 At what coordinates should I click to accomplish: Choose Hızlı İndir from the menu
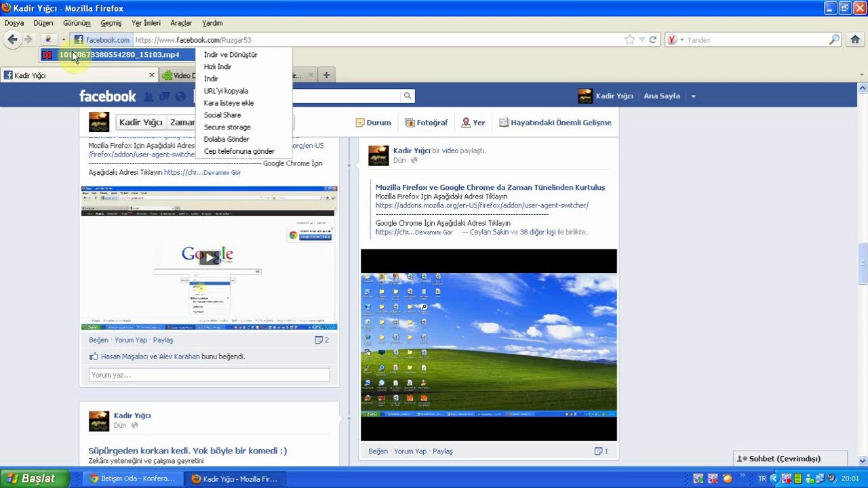(218, 66)
